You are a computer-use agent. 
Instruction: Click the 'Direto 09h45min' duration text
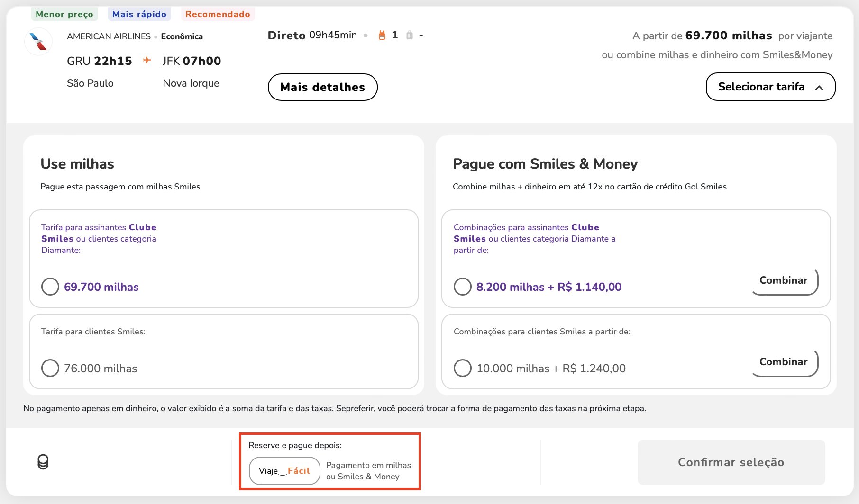[x=312, y=35]
